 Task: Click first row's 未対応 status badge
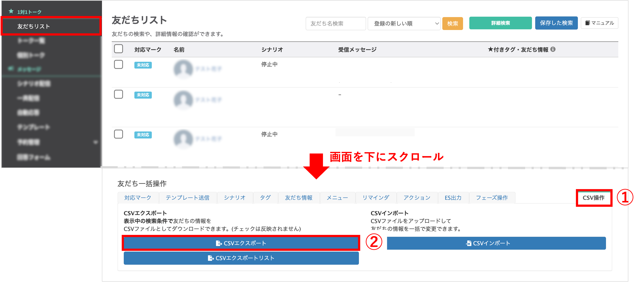click(x=143, y=65)
